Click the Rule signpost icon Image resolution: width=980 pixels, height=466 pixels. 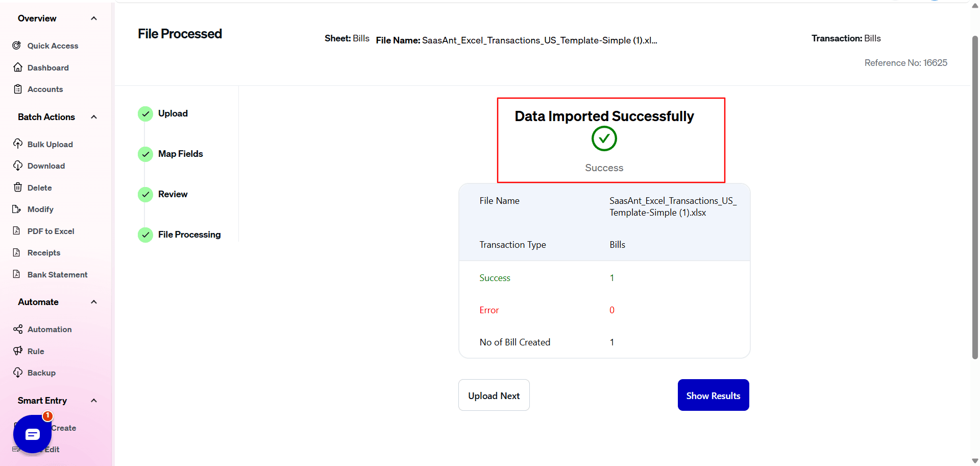click(x=17, y=351)
